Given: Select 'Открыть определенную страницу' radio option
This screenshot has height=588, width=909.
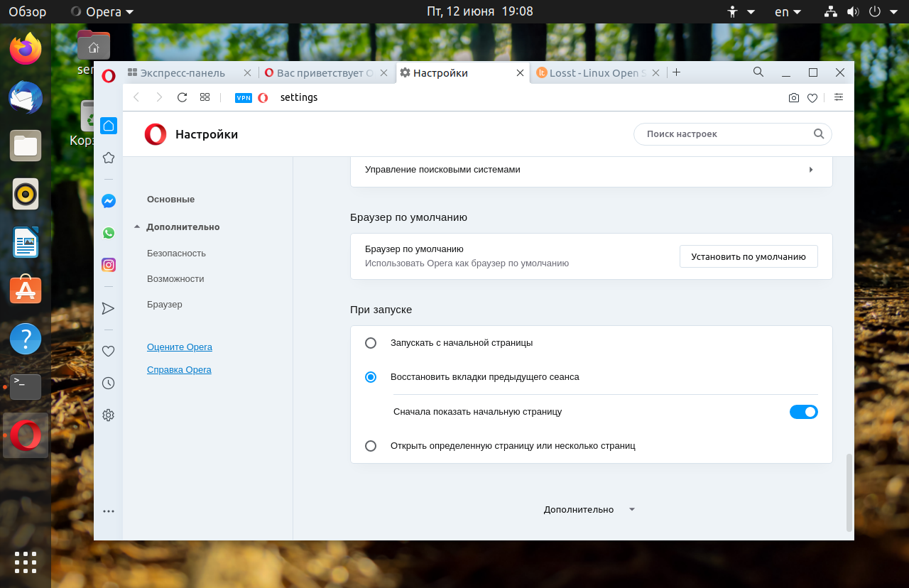Looking at the screenshot, I should click(371, 446).
